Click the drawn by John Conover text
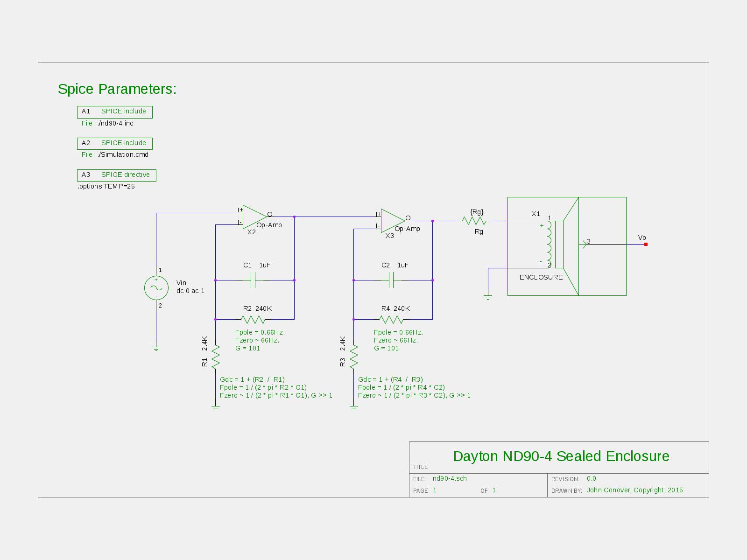747x560 pixels. tap(634, 490)
